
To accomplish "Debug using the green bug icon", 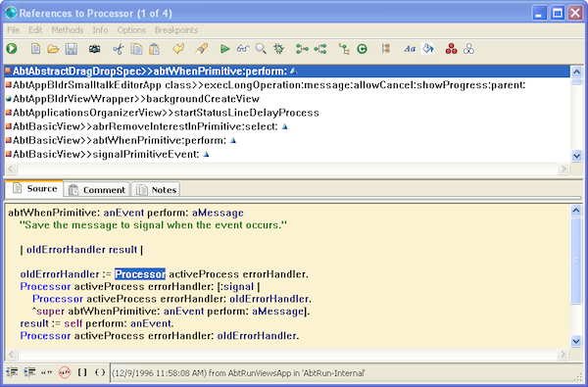I will tap(278, 49).
